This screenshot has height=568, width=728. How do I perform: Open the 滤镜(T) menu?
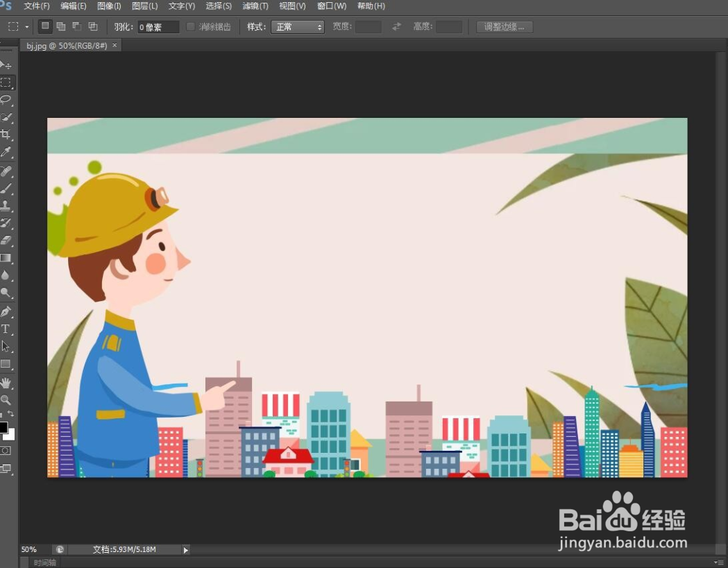point(255,6)
